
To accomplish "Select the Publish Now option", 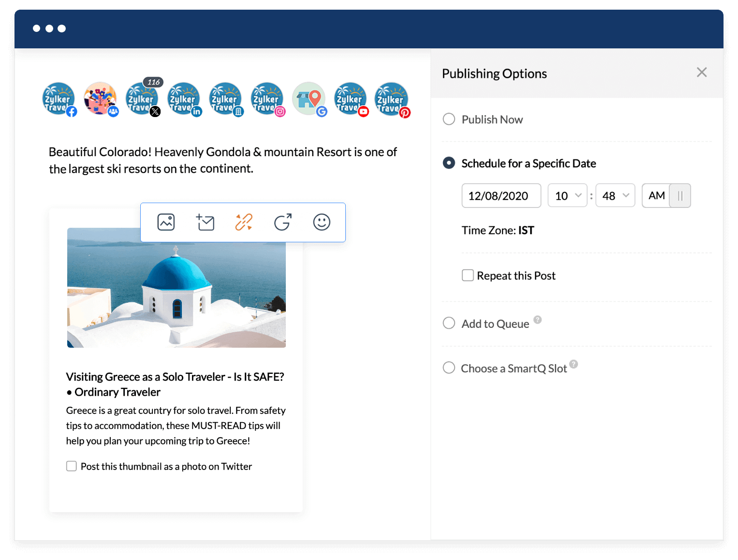I will (x=449, y=119).
